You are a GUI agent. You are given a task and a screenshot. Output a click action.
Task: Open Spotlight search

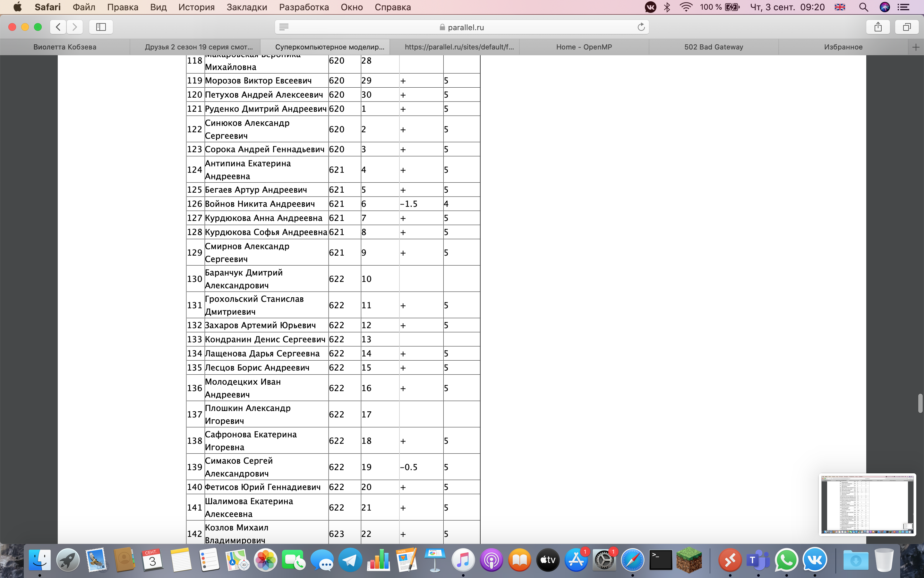click(864, 7)
